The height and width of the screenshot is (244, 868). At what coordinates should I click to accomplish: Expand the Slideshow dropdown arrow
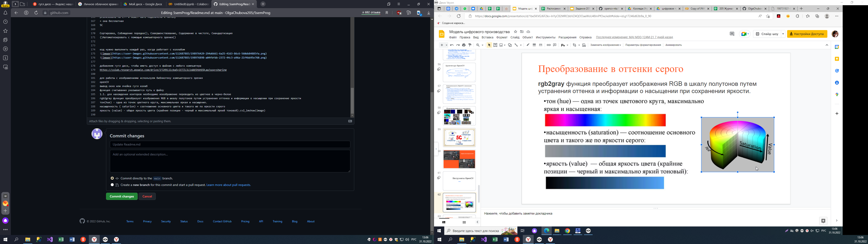click(783, 34)
